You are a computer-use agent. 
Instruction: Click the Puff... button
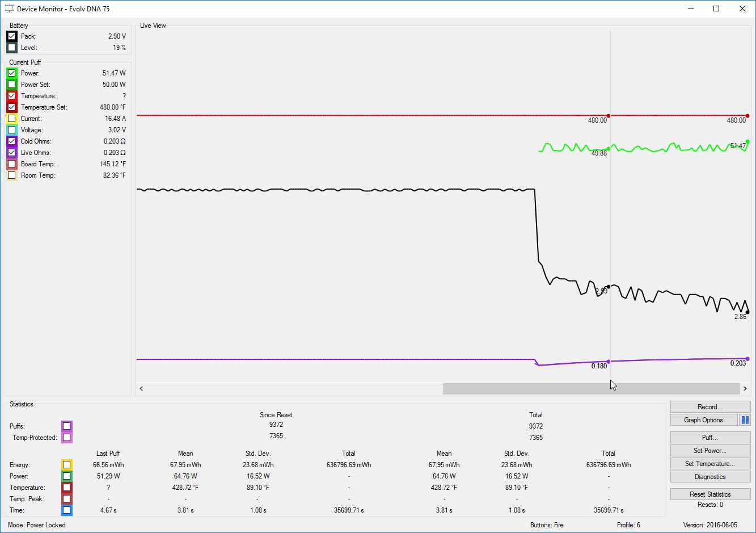[x=710, y=438]
